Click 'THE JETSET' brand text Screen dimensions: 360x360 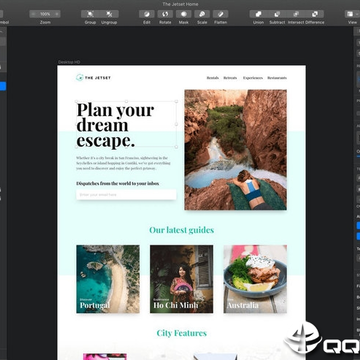point(98,78)
